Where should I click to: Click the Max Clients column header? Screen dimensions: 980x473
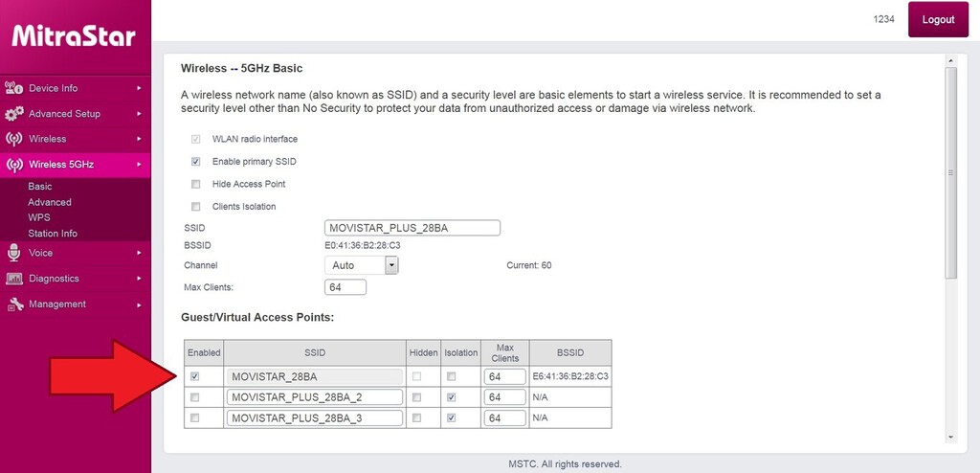(x=505, y=353)
